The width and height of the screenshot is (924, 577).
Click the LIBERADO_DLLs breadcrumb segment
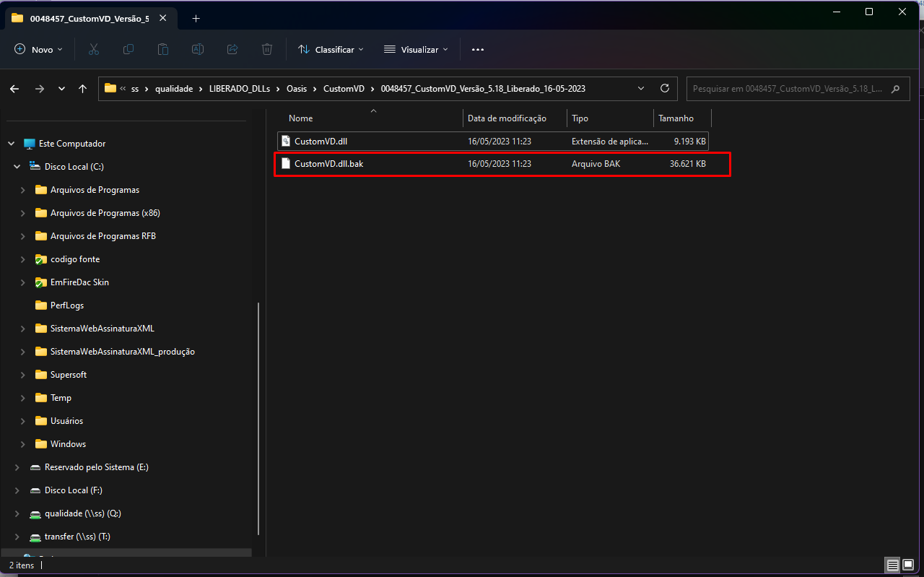coord(239,89)
